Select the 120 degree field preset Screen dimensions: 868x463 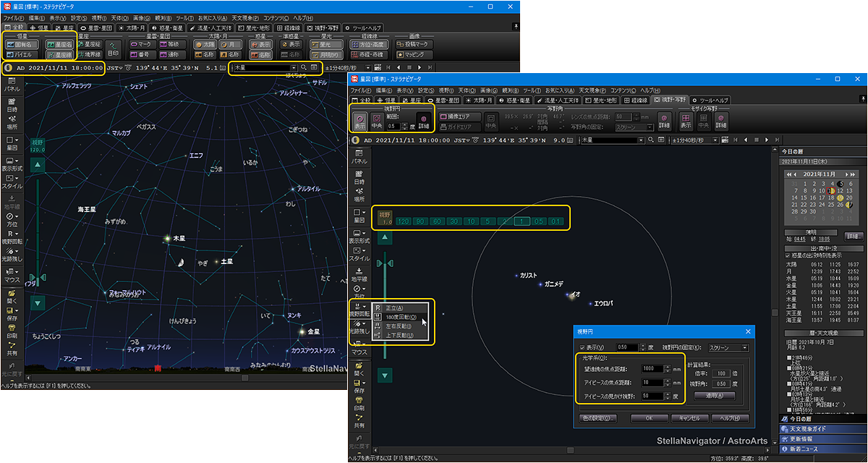point(404,221)
